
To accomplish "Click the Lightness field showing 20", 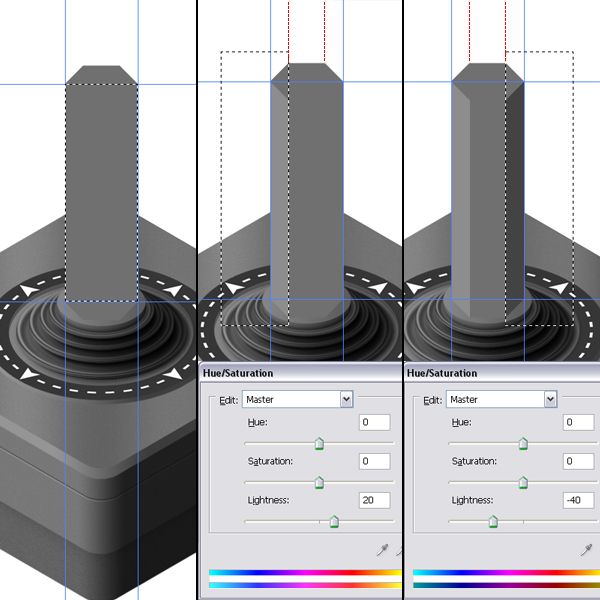I will point(374,499).
